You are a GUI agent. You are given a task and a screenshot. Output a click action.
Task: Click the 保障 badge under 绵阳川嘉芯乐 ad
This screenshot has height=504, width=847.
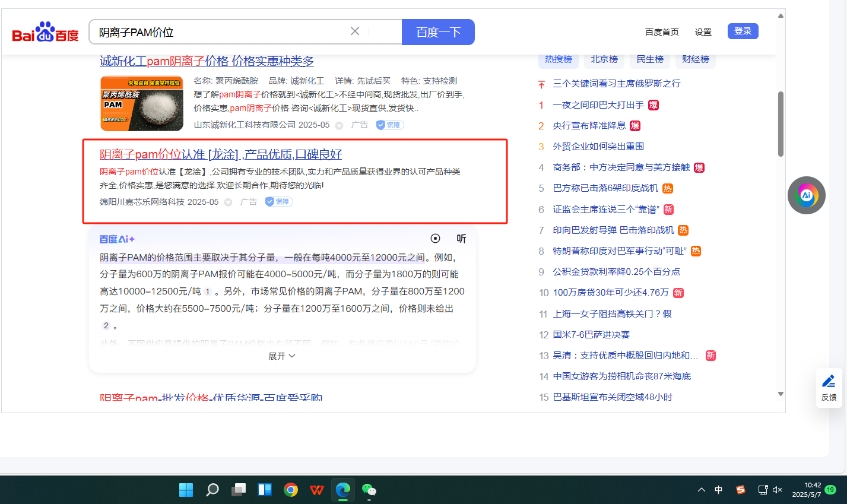pyautogui.click(x=278, y=202)
